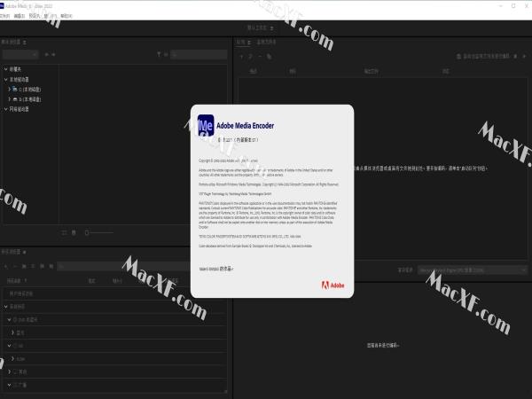Click the minus icon in Preset Browser toolbar

[14, 266]
